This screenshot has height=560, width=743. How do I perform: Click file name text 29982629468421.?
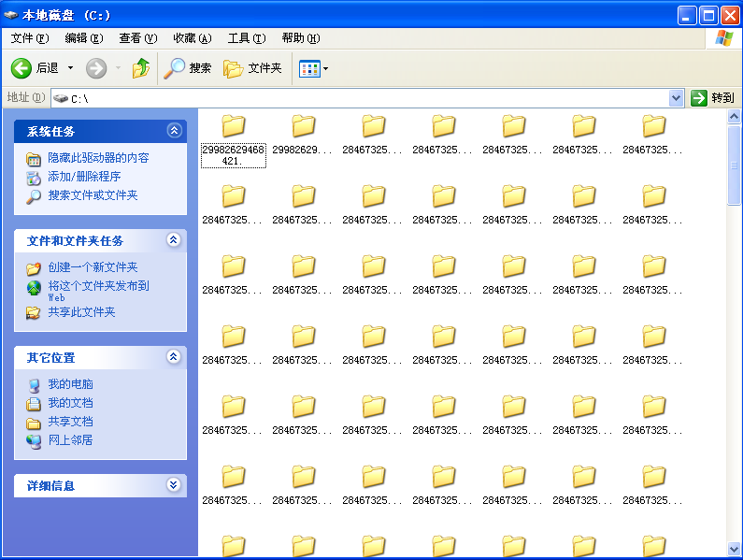tap(233, 155)
